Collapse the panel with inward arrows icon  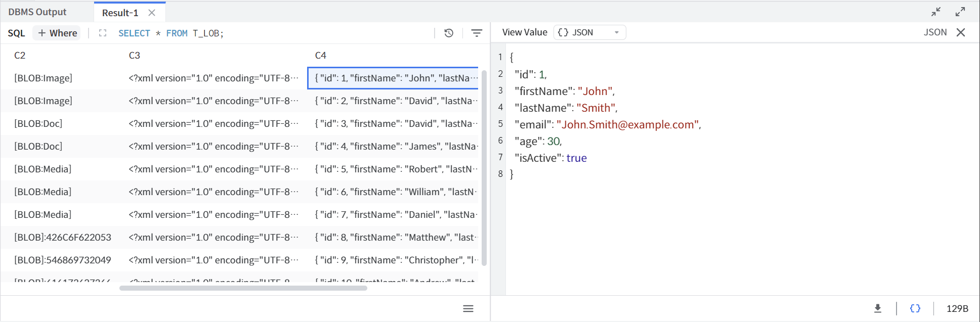click(936, 12)
